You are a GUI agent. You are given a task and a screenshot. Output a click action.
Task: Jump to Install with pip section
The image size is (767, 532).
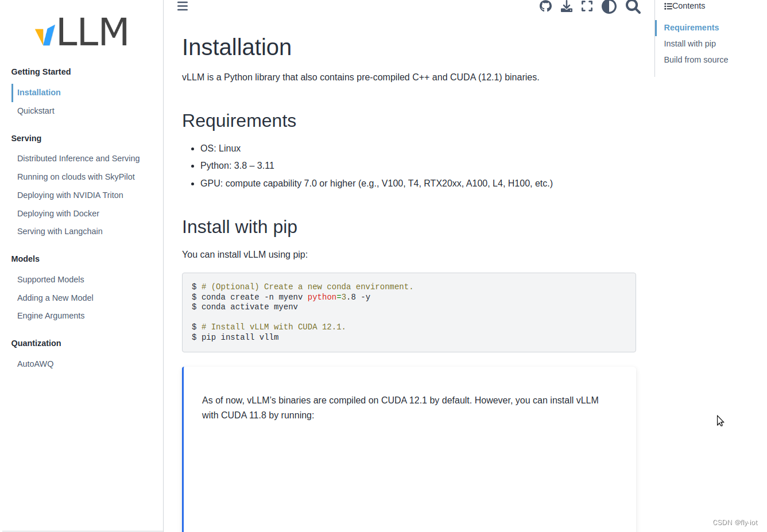[x=689, y=44]
